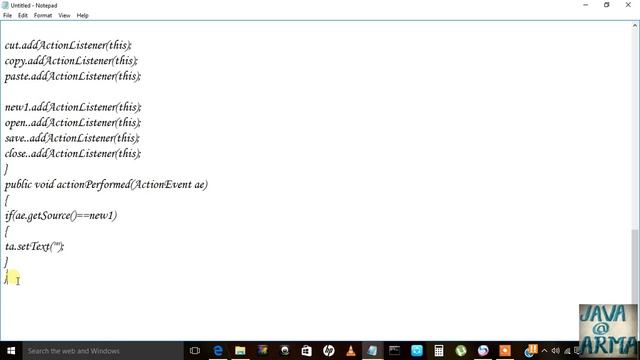The width and height of the screenshot is (640, 360).
Task: Open the File menu
Action: coord(7,16)
